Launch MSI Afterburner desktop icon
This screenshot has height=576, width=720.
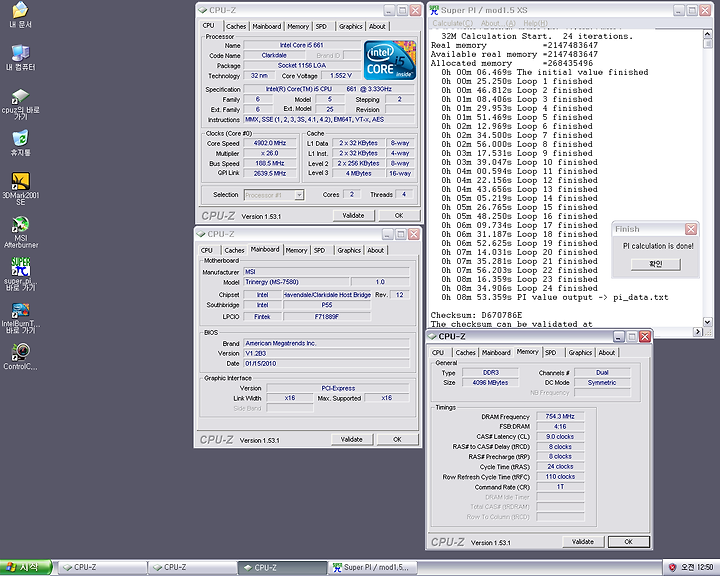(20, 232)
